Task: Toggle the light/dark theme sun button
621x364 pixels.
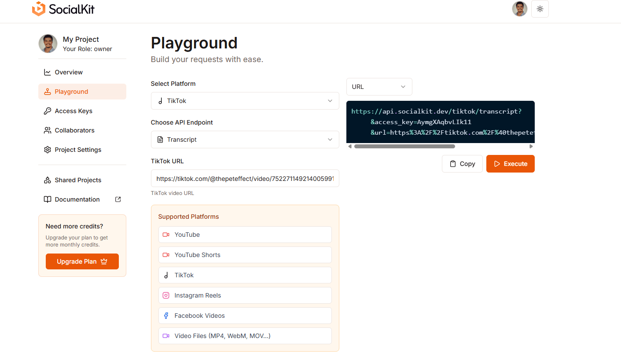Action: [540, 9]
